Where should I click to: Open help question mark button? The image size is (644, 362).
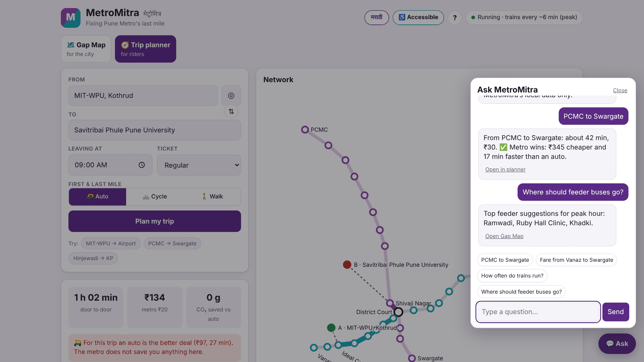(x=455, y=18)
